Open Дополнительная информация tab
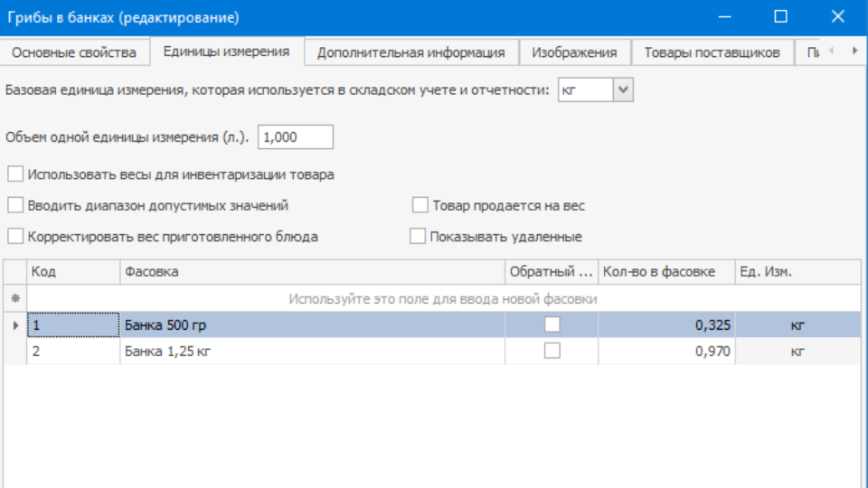Viewport: 868px width, 488px height. tap(411, 52)
